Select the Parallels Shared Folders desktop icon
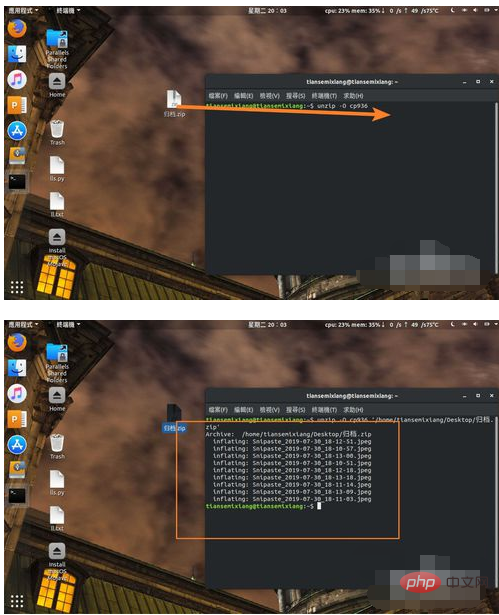The height and width of the screenshot is (615, 499). [x=57, y=49]
